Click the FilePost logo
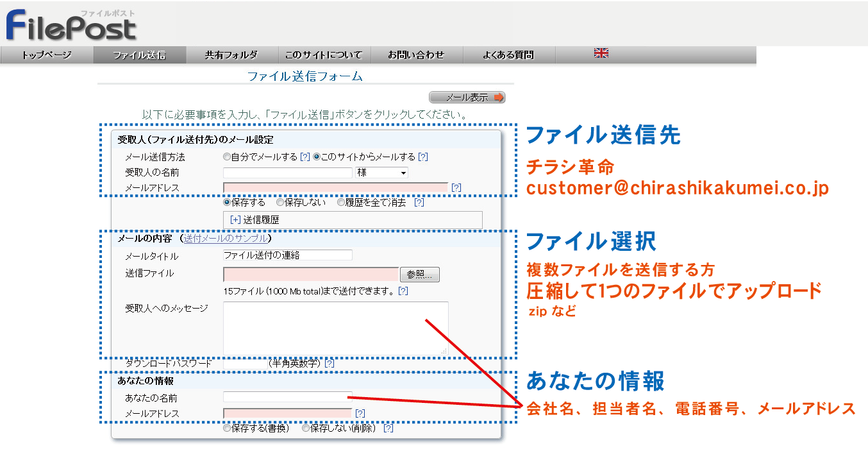The image size is (868, 451). pyautogui.click(x=71, y=26)
